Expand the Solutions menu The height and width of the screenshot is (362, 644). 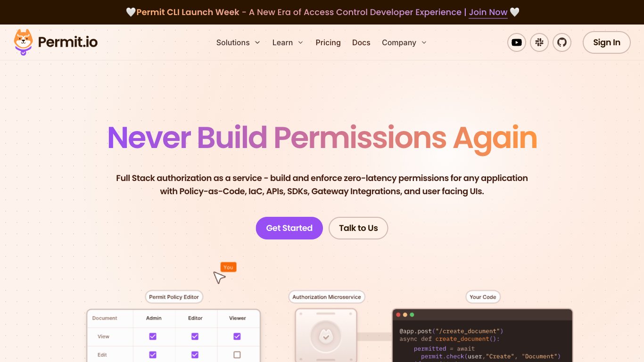[x=238, y=42]
